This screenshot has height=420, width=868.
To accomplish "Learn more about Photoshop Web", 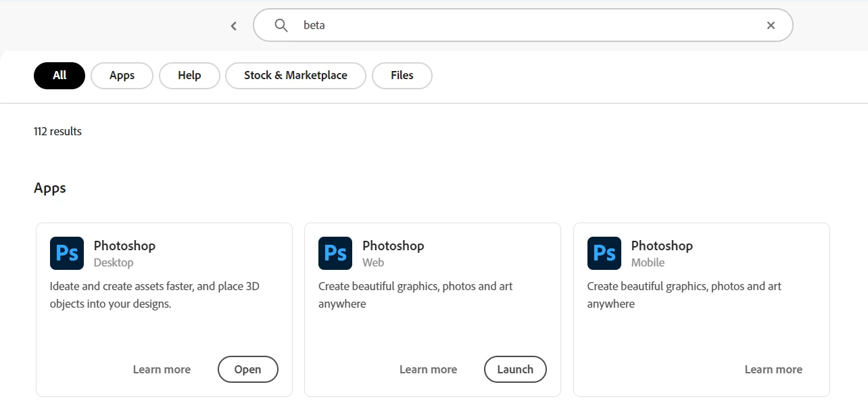I will (428, 369).
